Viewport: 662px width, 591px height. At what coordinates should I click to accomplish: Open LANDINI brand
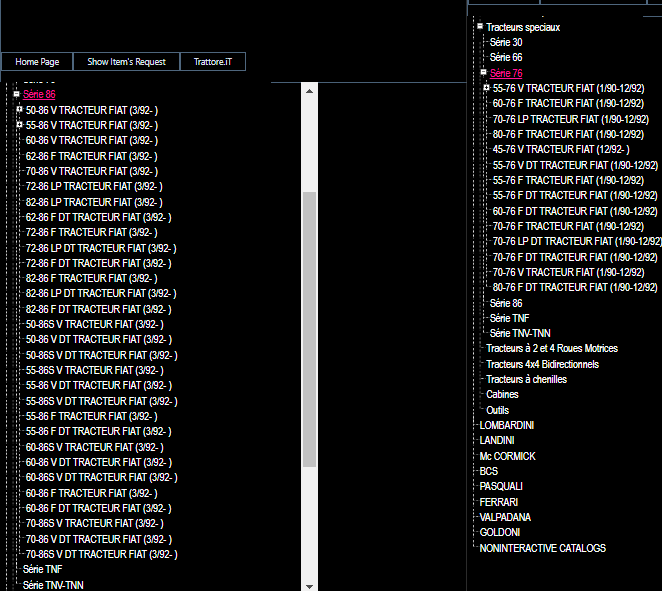pos(497,440)
